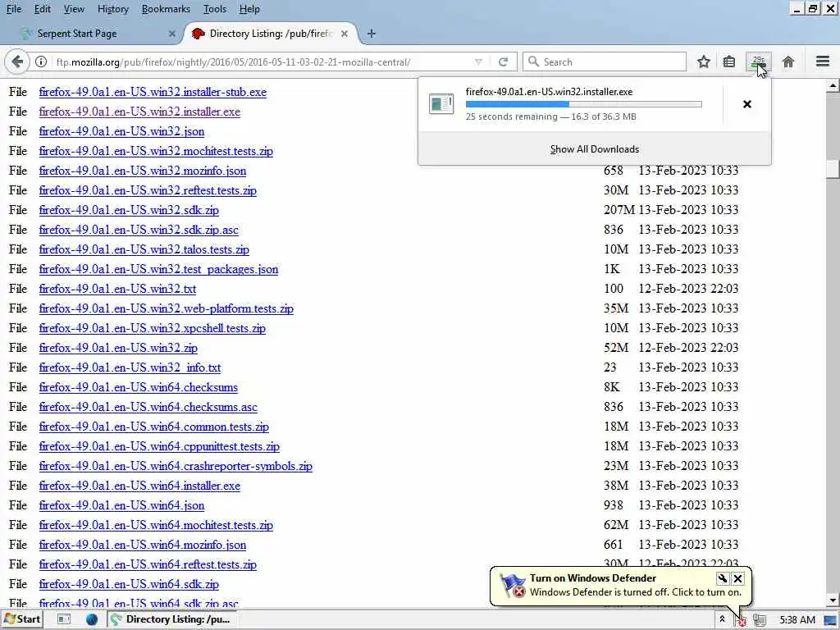Screen dimensions: 840x630
Task: Bookmark this page with the star icon
Action: (x=703, y=62)
